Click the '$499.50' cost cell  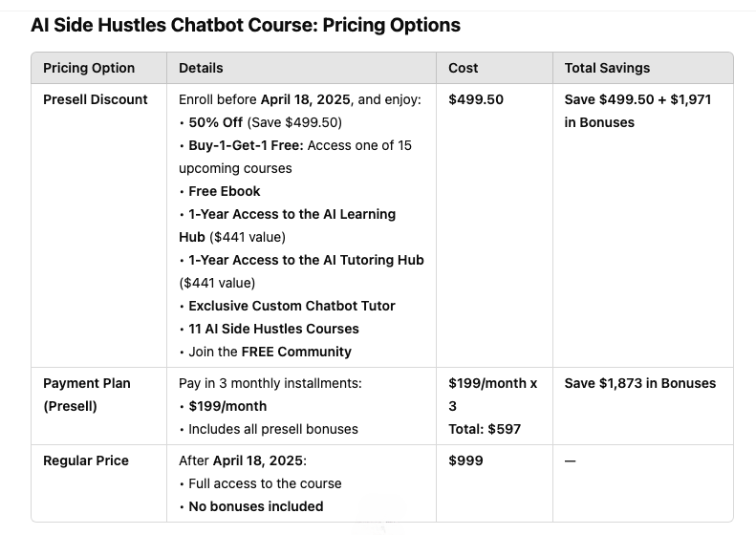[476, 99]
